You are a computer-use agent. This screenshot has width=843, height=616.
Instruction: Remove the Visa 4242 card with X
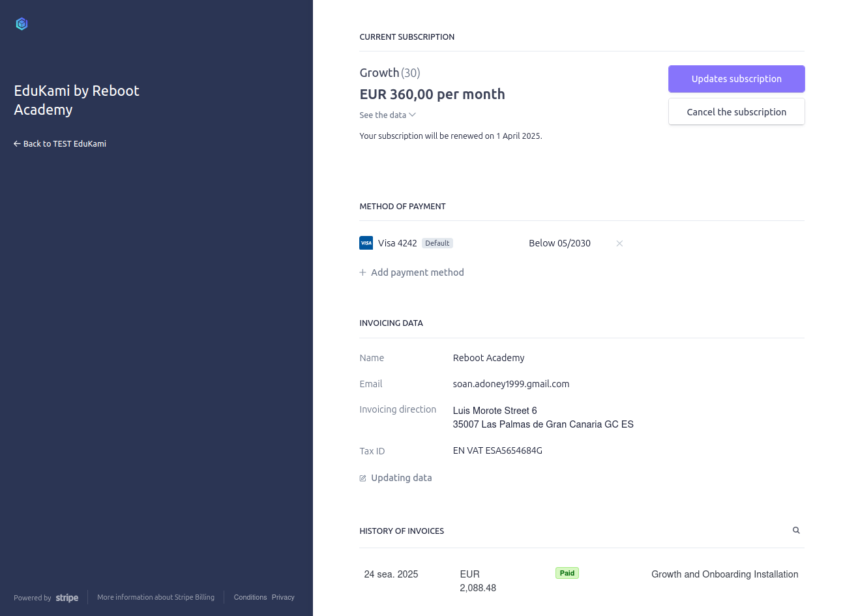tap(619, 243)
